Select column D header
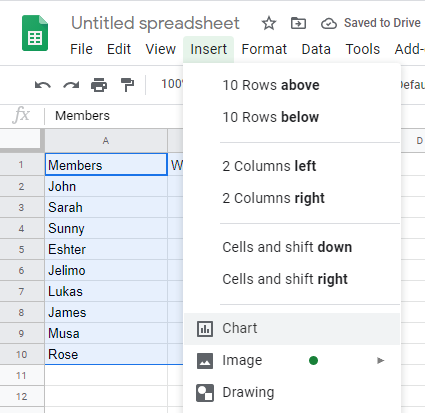425x413 pixels. coord(413,141)
